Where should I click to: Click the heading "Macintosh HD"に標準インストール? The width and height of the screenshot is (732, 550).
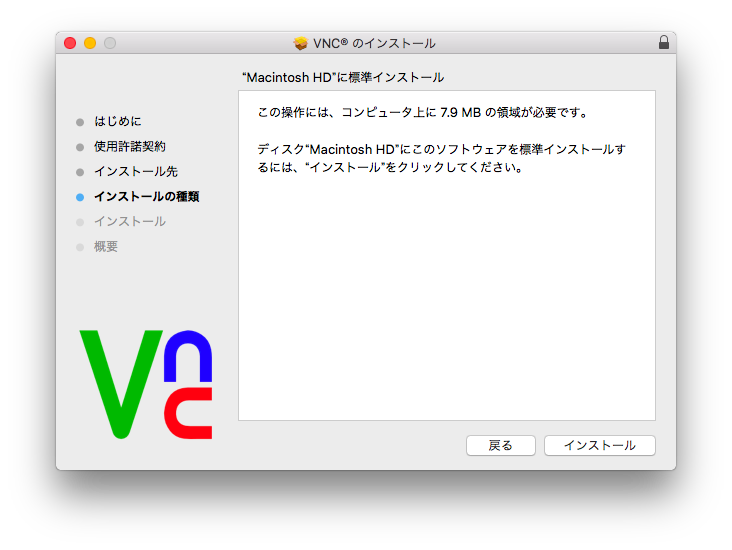[343, 77]
